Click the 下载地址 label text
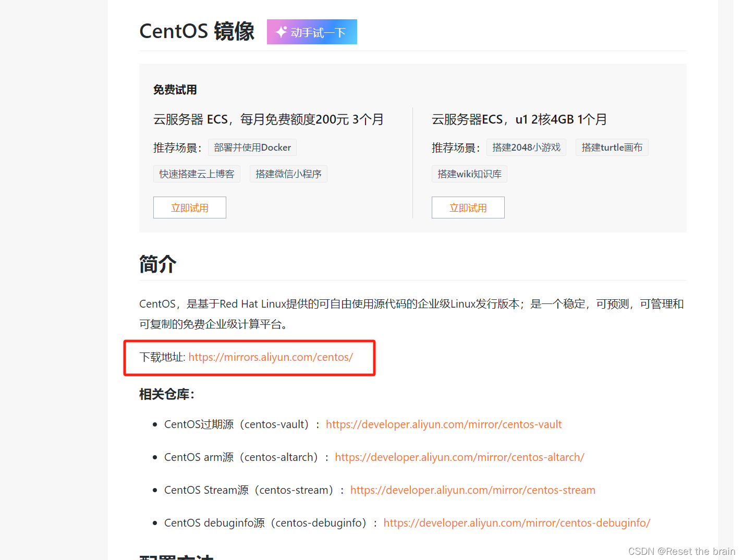Screen dimensions: 743x560 162,357
